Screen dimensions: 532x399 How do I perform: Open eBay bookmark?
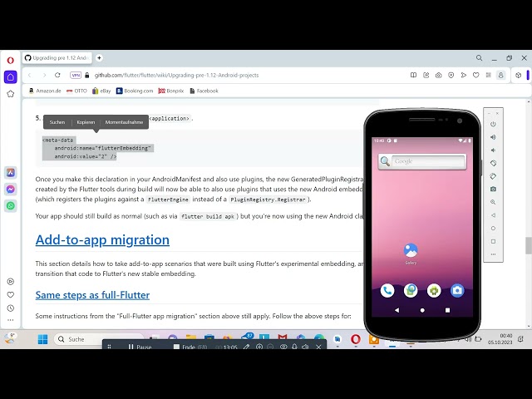(101, 91)
